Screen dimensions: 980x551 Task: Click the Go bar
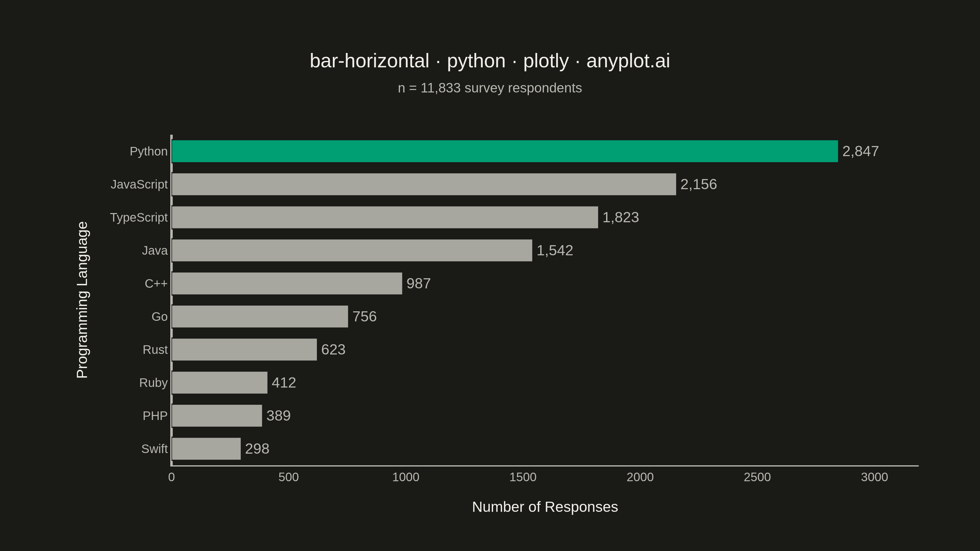[x=260, y=317]
